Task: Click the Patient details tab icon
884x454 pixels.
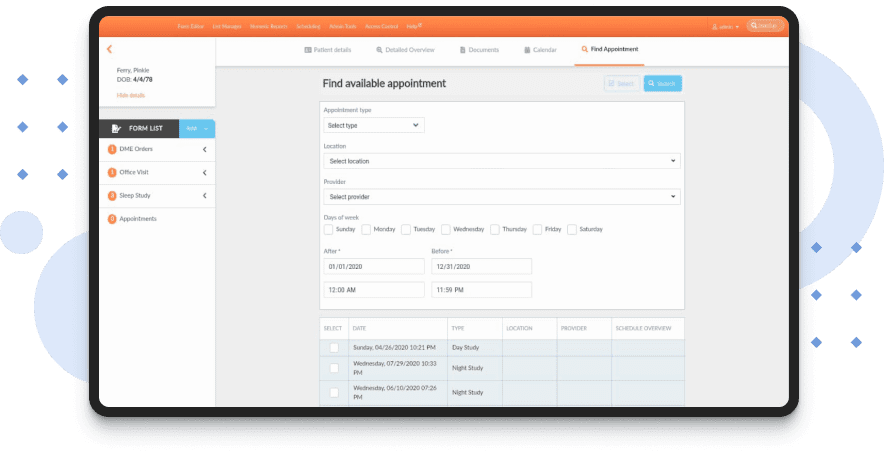Action: pos(308,50)
